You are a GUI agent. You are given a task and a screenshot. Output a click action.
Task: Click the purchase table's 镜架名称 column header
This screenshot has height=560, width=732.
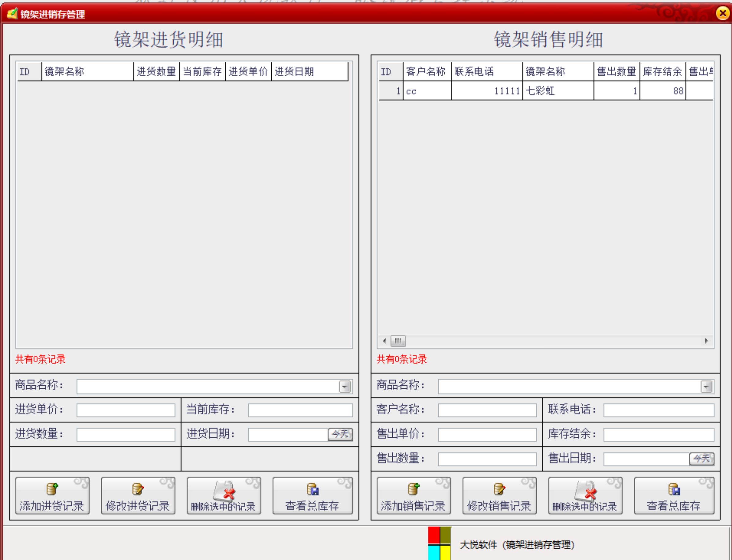coord(87,71)
